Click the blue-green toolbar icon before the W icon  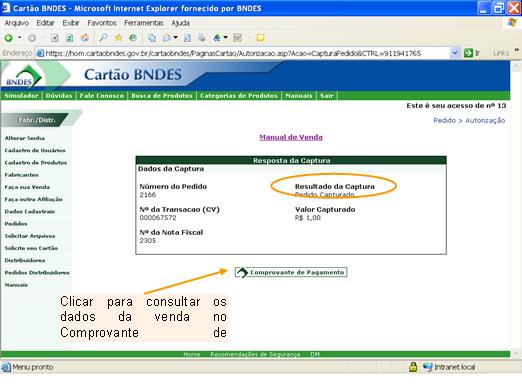[217, 38]
